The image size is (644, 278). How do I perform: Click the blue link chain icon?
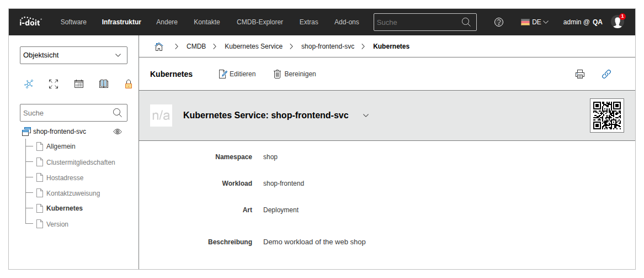pyautogui.click(x=606, y=74)
